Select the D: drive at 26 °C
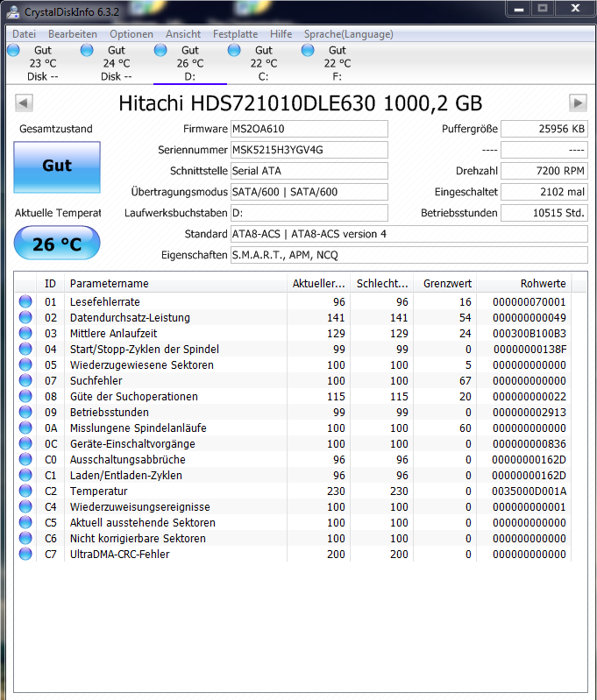This screenshot has width=597, height=700. click(x=190, y=63)
